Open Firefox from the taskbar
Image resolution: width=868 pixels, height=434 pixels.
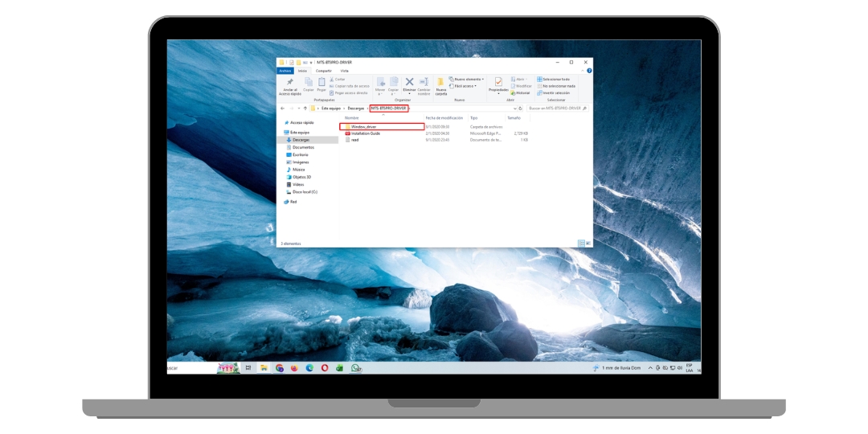[294, 368]
